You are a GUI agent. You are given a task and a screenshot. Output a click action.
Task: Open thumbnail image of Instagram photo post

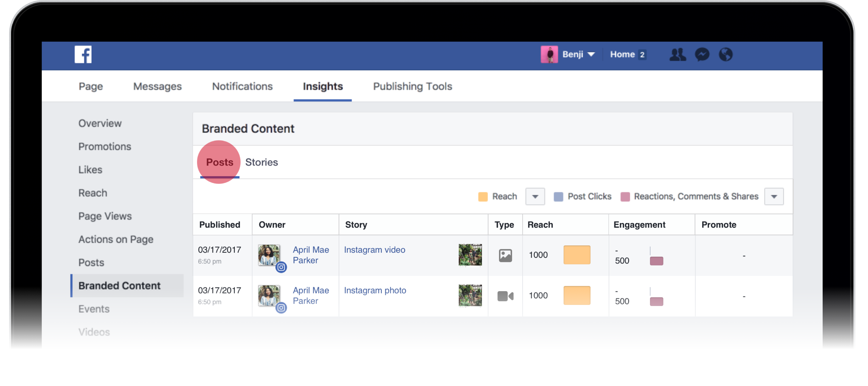tap(470, 296)
